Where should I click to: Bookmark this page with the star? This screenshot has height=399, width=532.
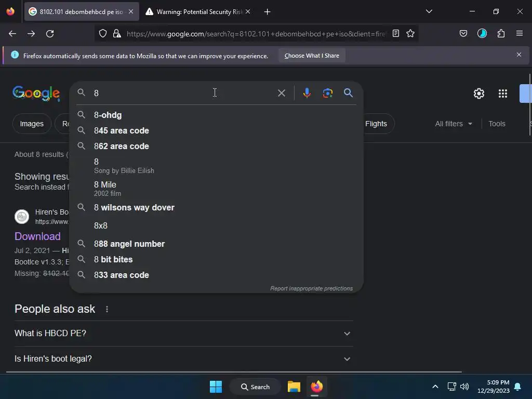(x=410, y=33)
